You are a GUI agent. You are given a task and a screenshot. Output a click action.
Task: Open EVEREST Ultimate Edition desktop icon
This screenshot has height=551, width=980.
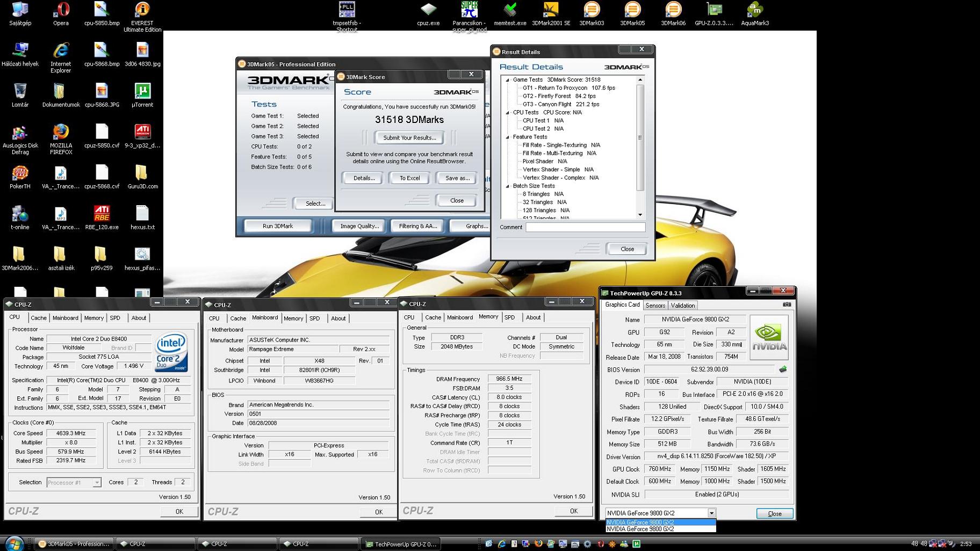click(x=142, y=16)
